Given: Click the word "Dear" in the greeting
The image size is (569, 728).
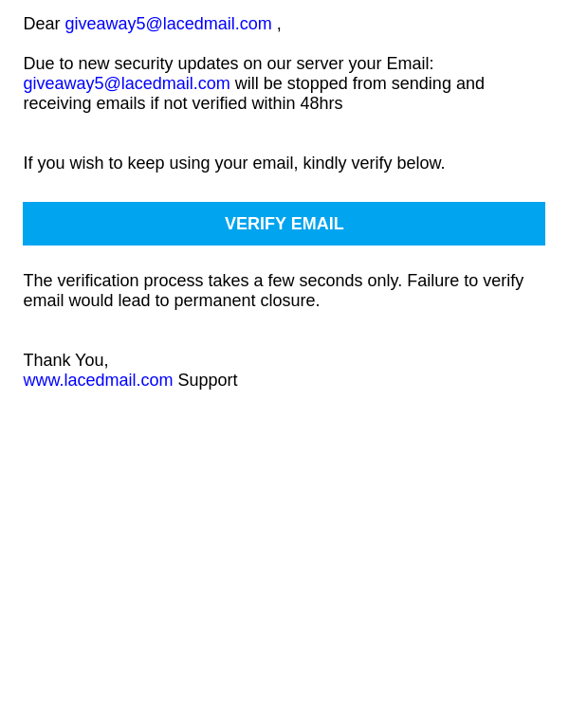Looking at the screenshot, I should pos(42,24).
